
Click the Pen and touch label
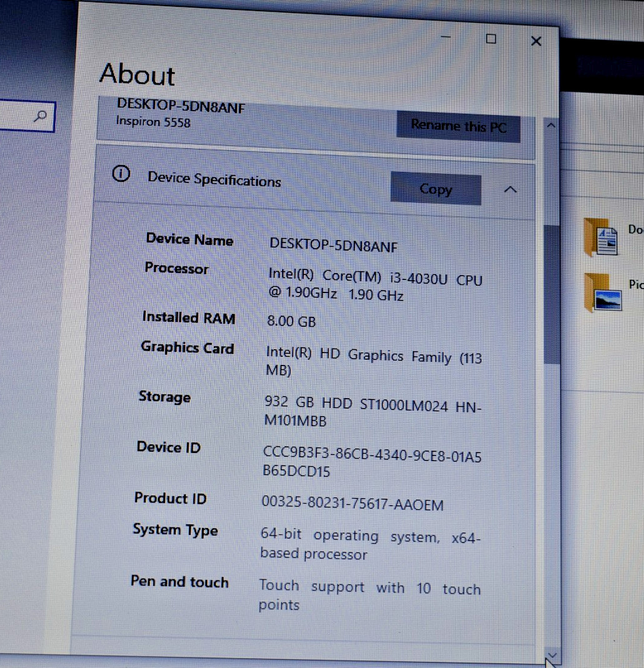tap(179, 581)
